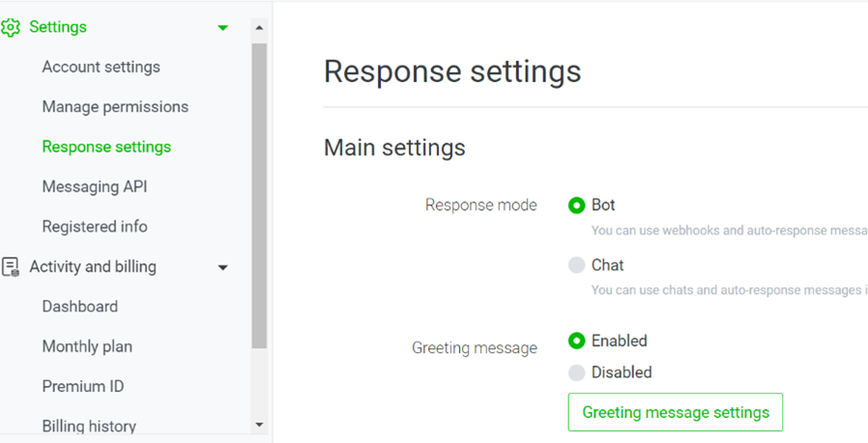View Billing history
Image resolution: width=868 pixels, height=443 pixels.
[89, 426]
